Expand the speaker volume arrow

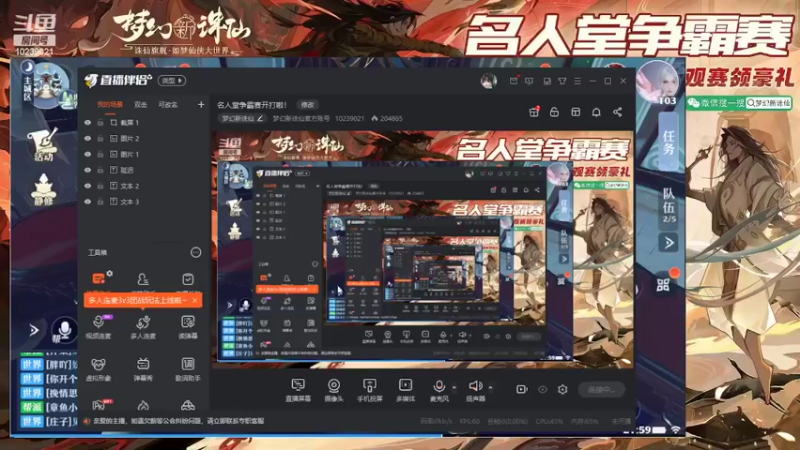(x=490, y=387)
